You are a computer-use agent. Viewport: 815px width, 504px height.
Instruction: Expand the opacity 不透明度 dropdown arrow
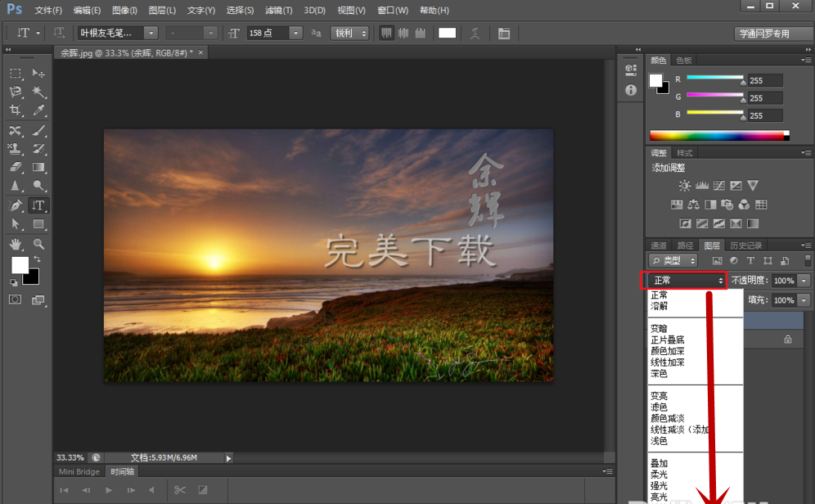point(804,281)
